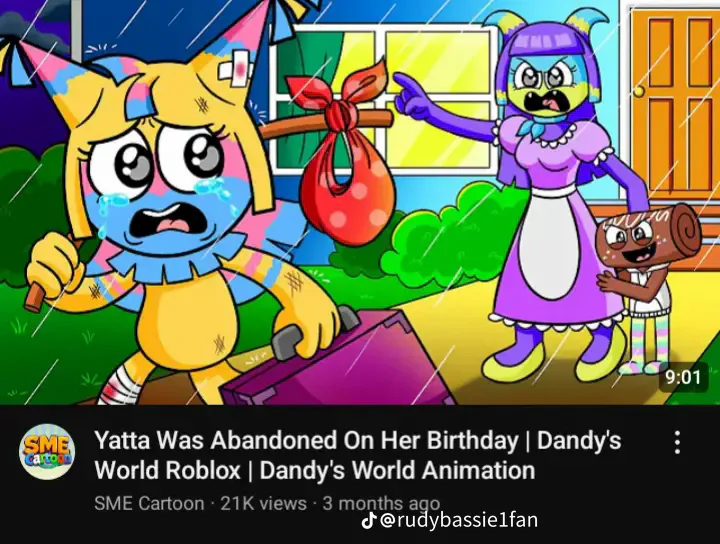Click the angry purple-haired character's face
This screenshot has width=720, height=544.
pyautogui.click(x=547, y=85)
